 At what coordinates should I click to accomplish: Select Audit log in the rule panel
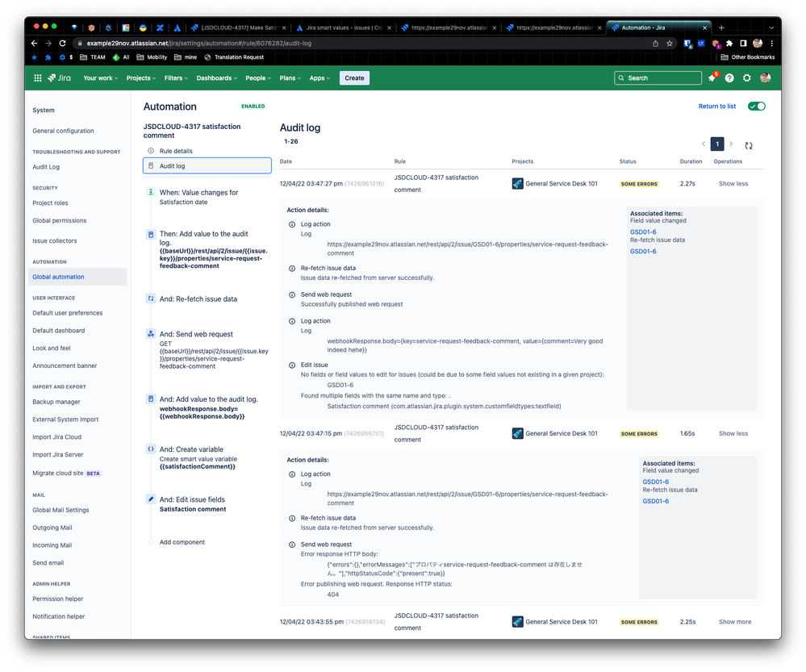[207, 165]
